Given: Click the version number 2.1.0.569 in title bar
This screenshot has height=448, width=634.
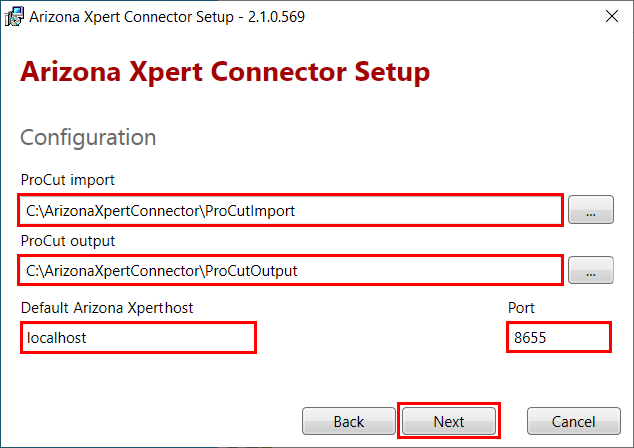Looking at the screenshot, I should pos(277,17).
